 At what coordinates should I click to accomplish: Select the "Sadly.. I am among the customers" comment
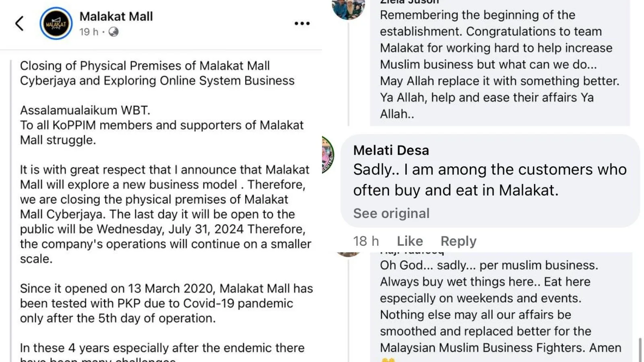coord(489,179)
